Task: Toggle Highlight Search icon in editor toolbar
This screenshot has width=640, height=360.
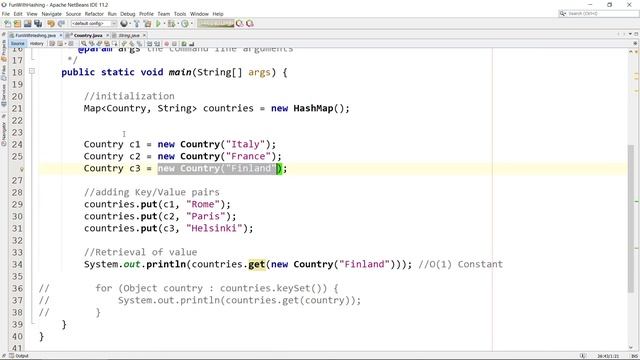Action: click(x=107, y=43)
